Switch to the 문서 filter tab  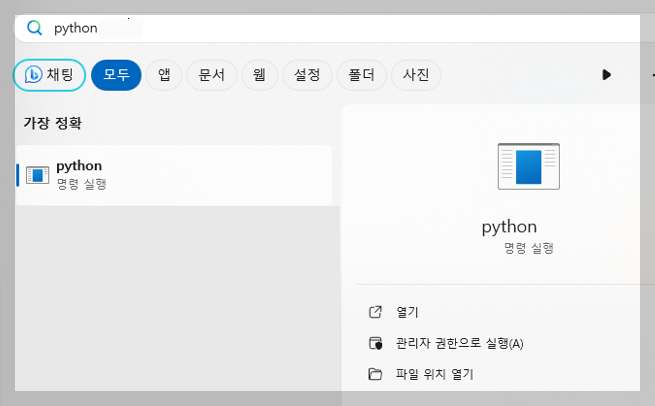point(212,75)
